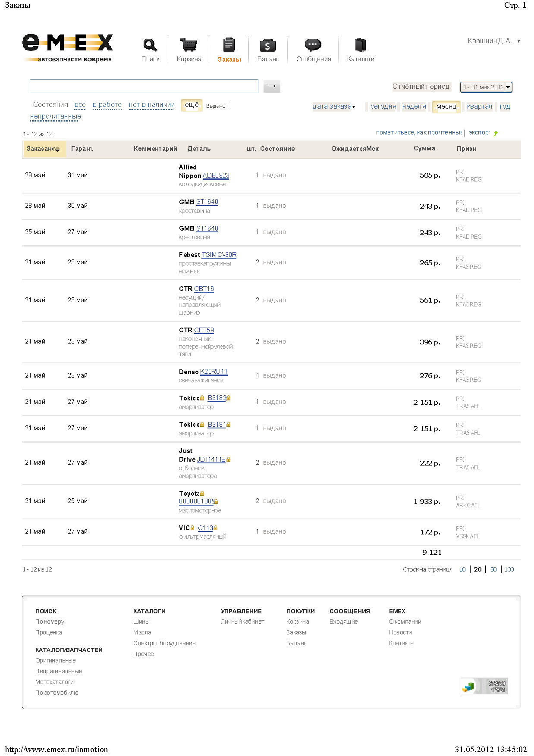Click the arrow search submit button
534x756 pixels.
coord(272,86)
